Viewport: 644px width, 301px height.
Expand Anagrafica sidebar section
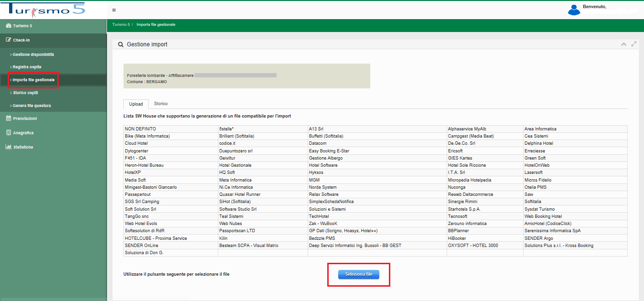[x=53, y=133]
